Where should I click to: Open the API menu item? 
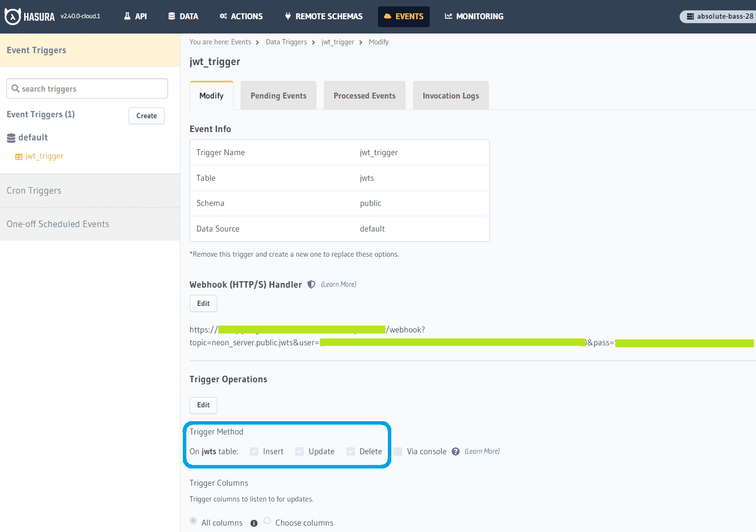pyautogui.click(x=136, y=16)
